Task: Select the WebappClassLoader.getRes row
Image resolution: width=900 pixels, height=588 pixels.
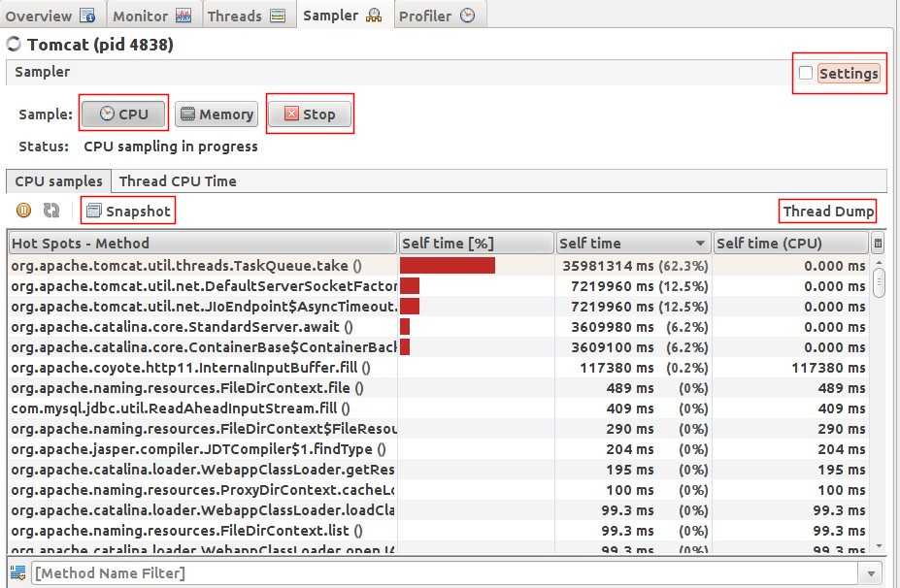Action: pyautogui.click(x=439, y=470)
